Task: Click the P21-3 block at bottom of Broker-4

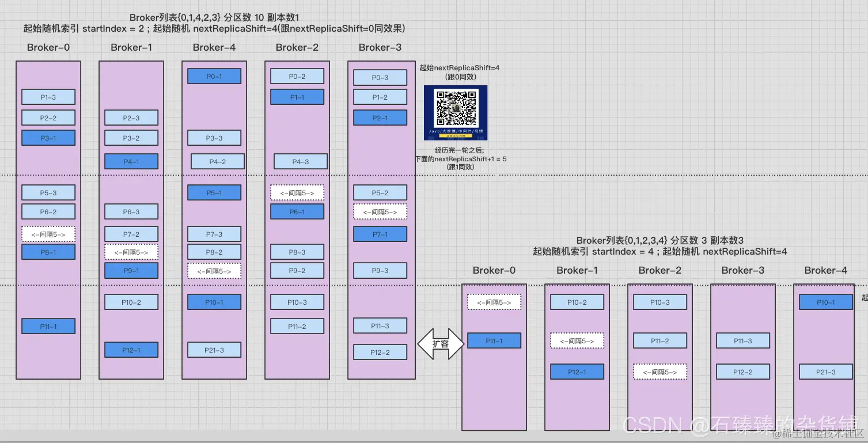Action: pyautogui.click(x=214, y=350)
